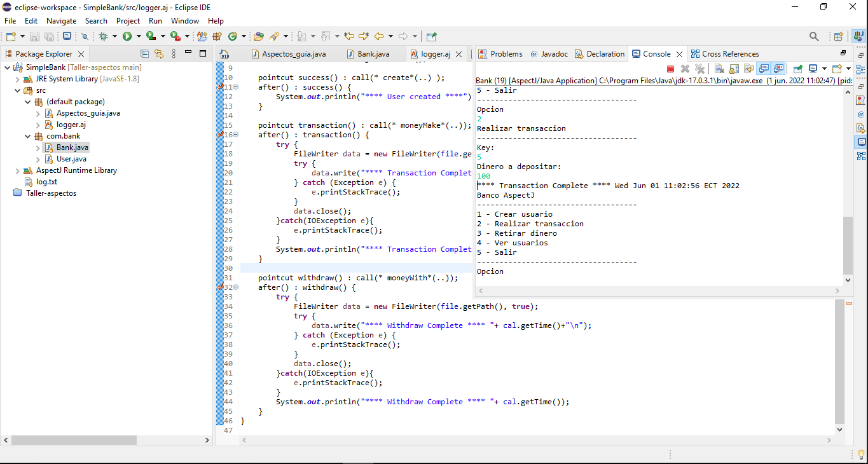Viewport: 868px width, 464px height.
Task: Toggle Show Console on standard error change
Action: (778, 69)
